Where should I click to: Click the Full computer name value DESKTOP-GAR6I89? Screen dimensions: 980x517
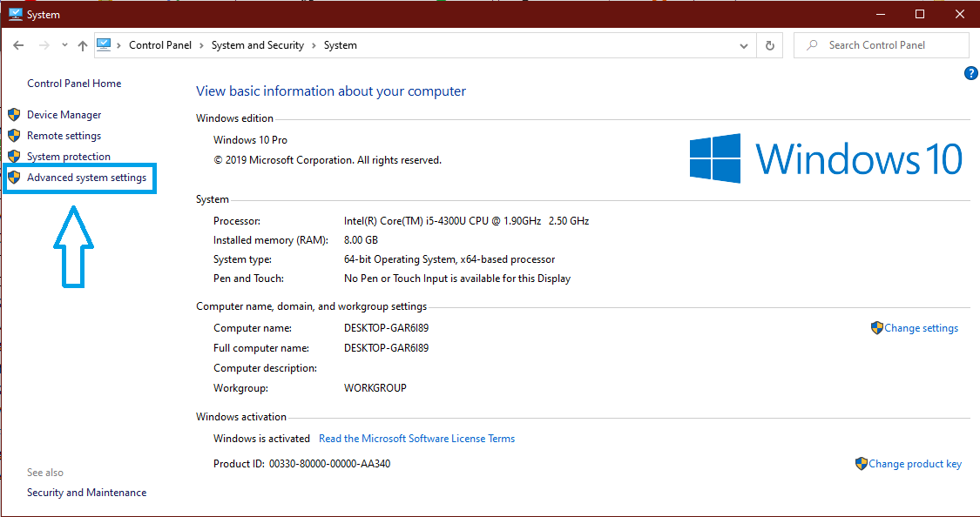click(x=386, y=348)
